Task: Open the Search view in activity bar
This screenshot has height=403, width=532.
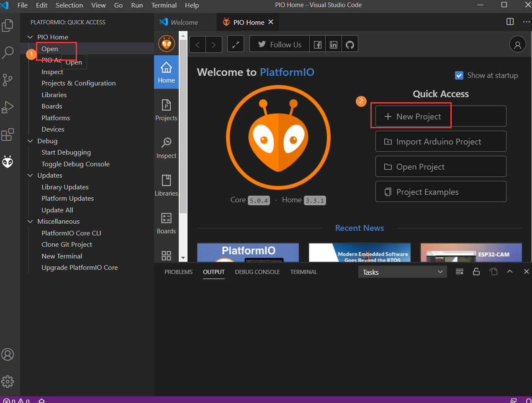Action: coord(8,52)
